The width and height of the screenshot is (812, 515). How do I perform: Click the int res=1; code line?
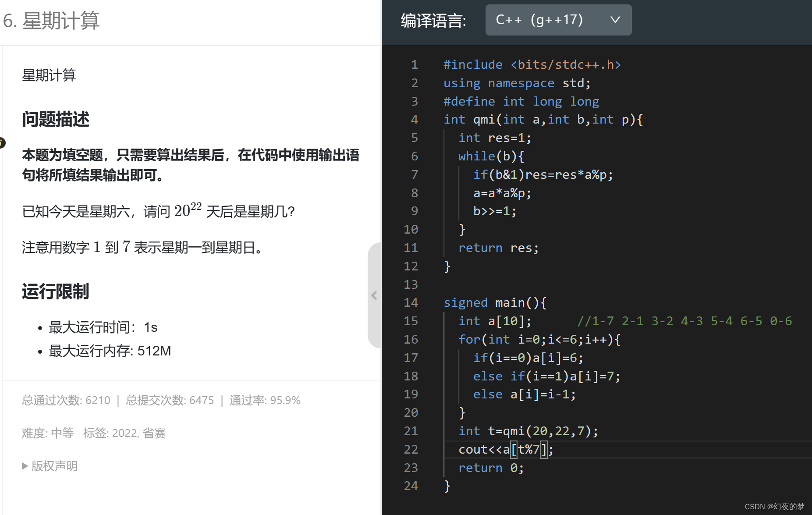495,138
